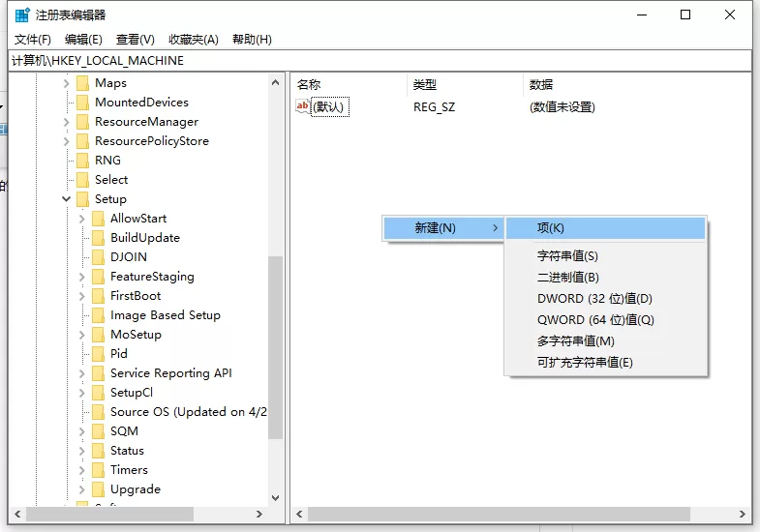Click the 类型 column header
760x532 pixels.
[x=465, y=85]
